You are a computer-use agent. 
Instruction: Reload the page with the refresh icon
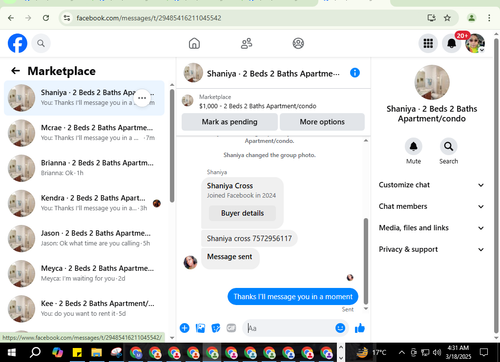click(46, 18)
